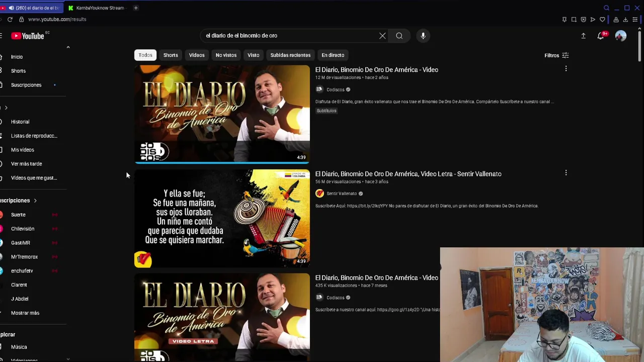Click the padlock site info icon
Viewport: 644px width, 362px height.
[x=21, y=19]
